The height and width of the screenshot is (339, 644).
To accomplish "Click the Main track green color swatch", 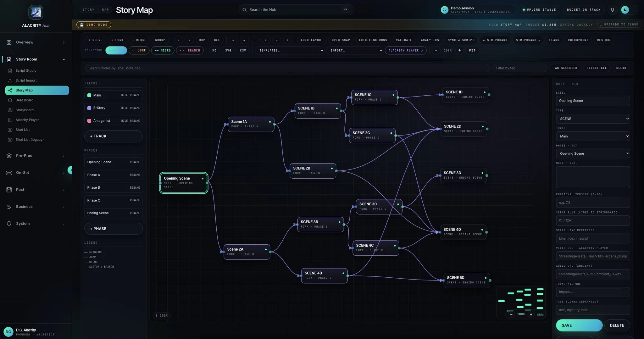I will [89, 95].
